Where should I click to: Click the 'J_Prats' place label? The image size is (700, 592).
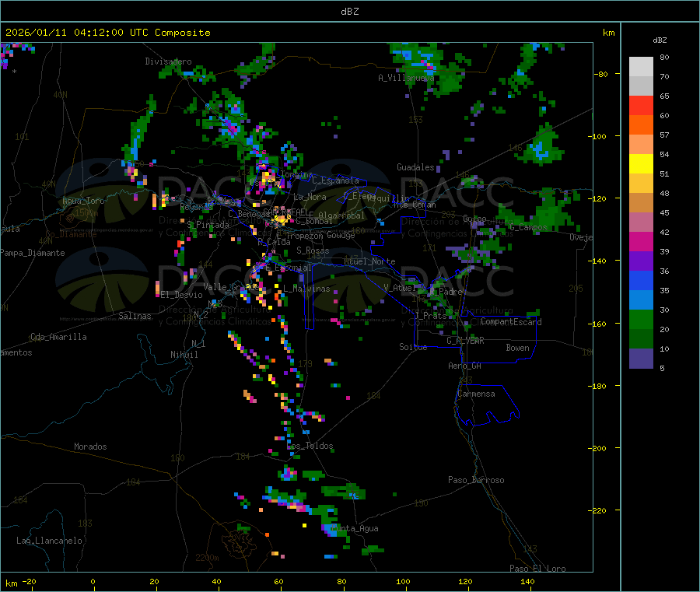click(x=431, y=316)
